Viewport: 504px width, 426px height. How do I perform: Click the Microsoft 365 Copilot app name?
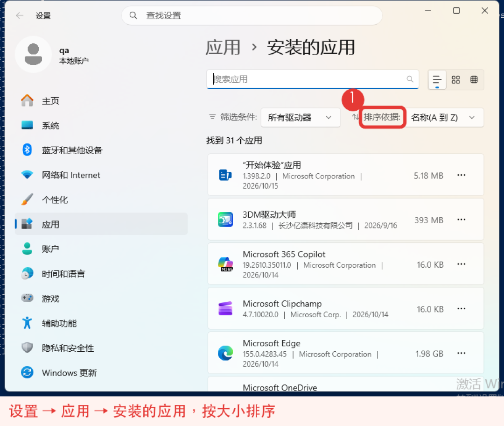(284, 254)
